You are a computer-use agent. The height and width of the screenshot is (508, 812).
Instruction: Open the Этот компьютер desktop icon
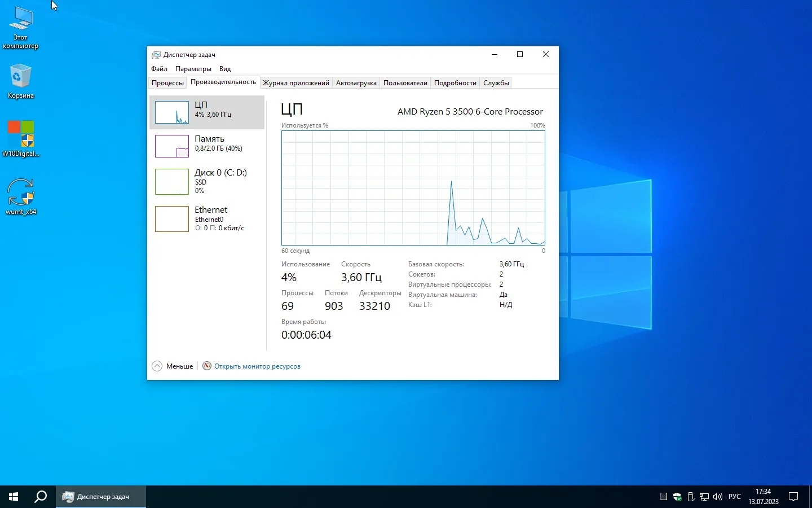pyautogui.click(x=21, y=28)
